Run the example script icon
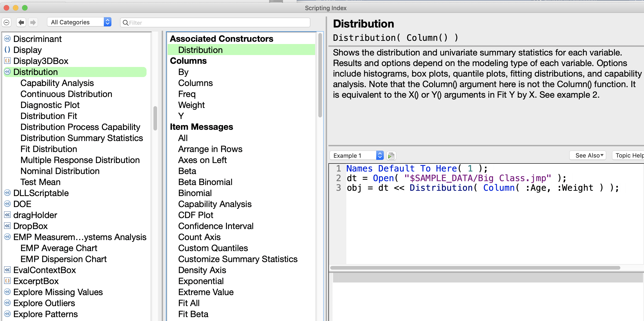This screenshot has width=644, height=321. 391,155
